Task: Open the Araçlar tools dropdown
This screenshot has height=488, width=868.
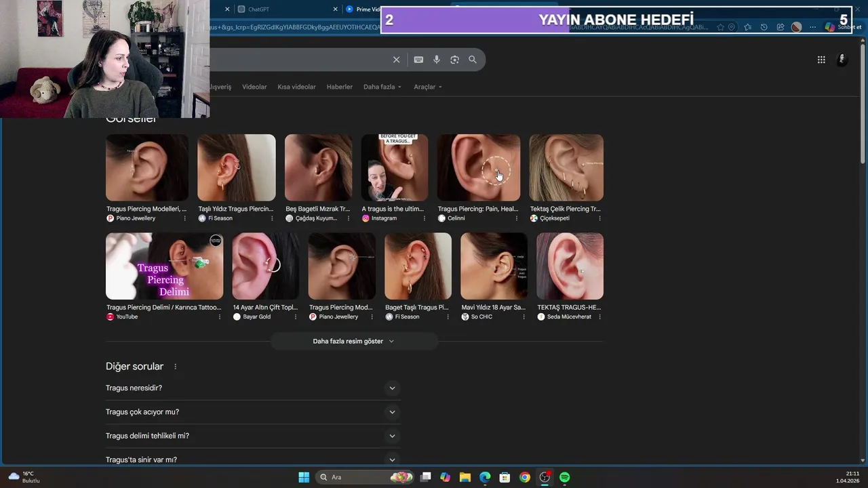Action: (x=428, y=87)
